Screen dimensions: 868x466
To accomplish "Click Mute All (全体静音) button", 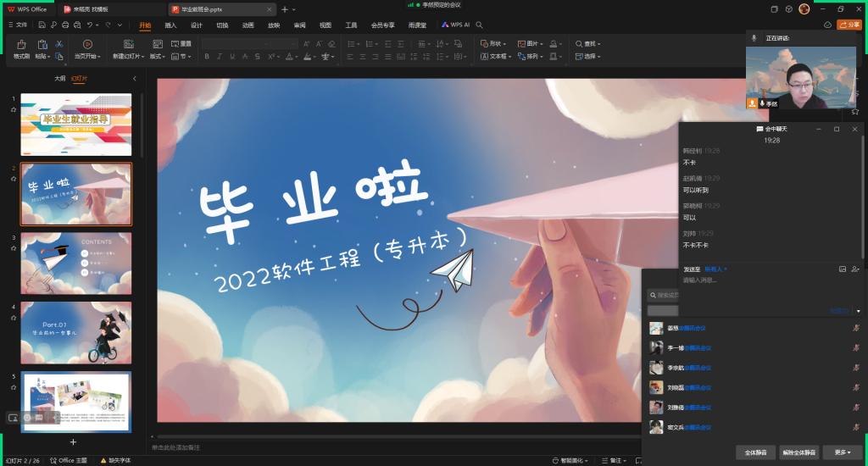I will pyautogui.click(x=755, y=452).
